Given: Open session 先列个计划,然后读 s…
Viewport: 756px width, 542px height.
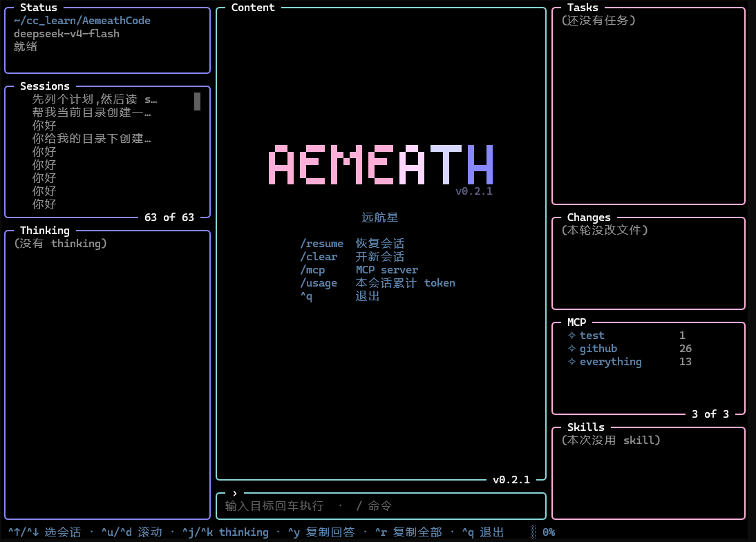Looking at the screenshot, I should point(95,99).
